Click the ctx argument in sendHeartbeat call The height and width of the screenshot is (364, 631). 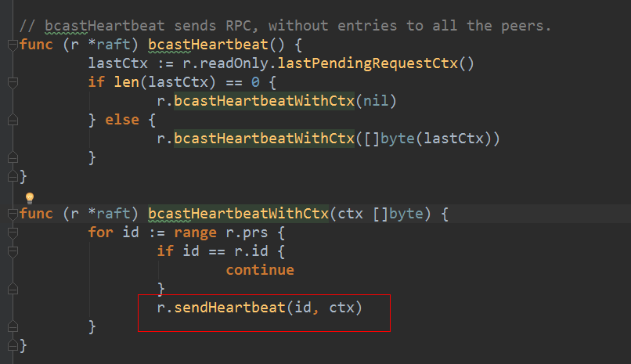(x=341, y=308)
